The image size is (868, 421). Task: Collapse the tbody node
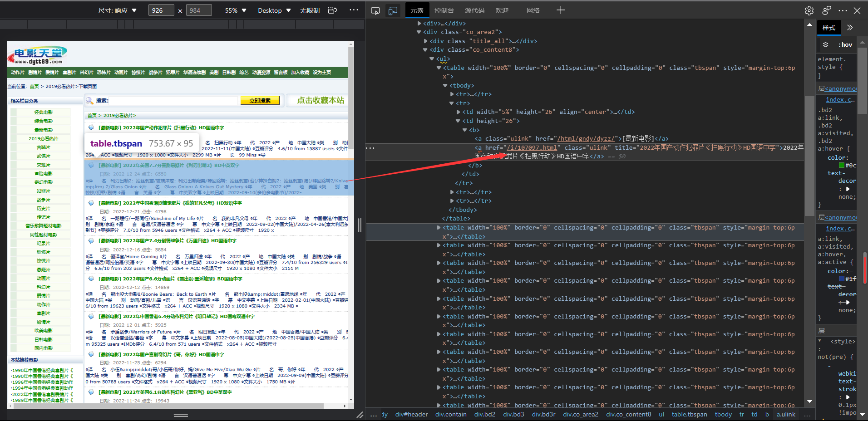(445, 85)
